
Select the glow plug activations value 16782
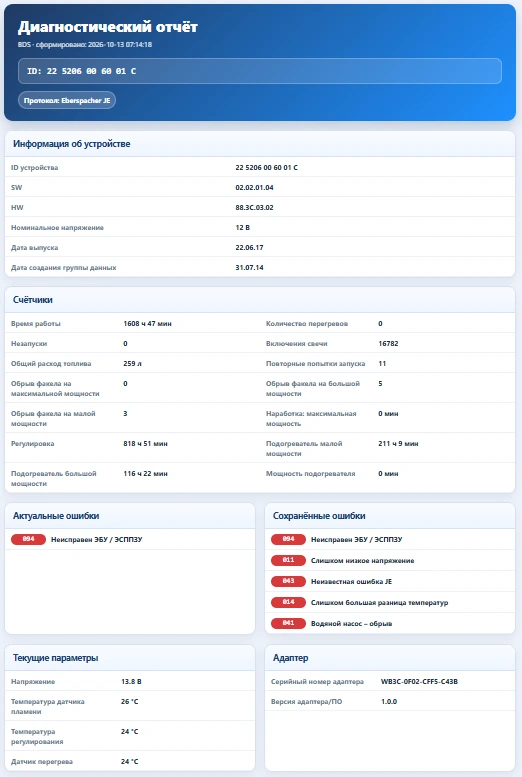(388, 343)
